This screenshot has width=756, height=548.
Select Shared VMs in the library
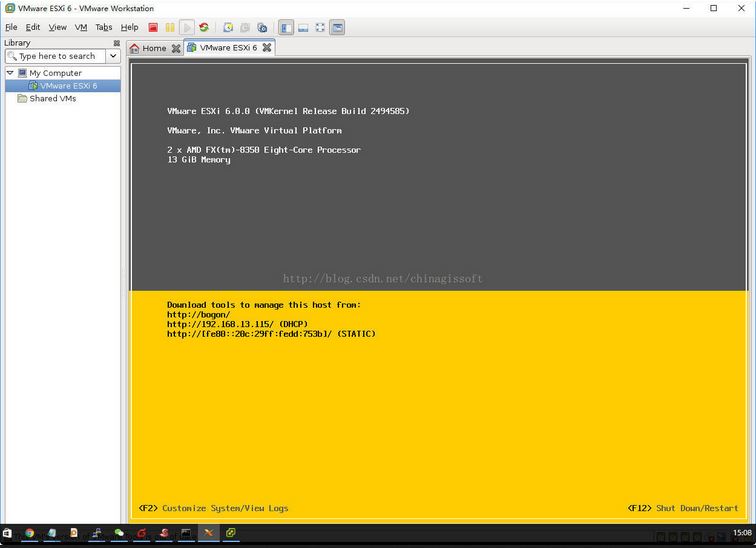(53, 98)
